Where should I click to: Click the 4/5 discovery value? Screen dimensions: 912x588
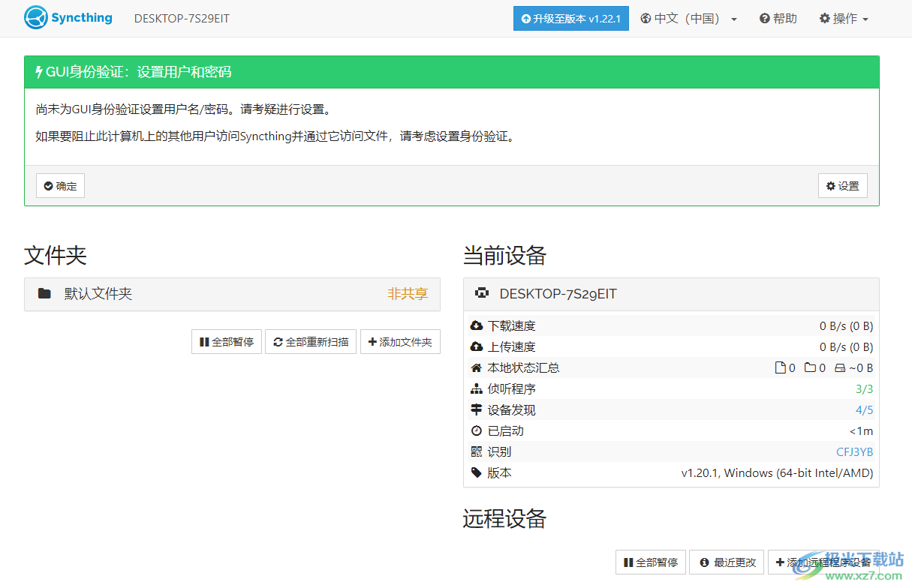click(864, 410)
